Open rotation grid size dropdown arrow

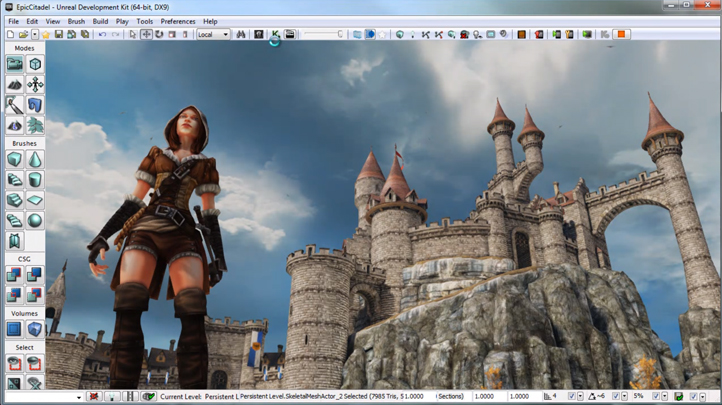(x=624, y=396)
